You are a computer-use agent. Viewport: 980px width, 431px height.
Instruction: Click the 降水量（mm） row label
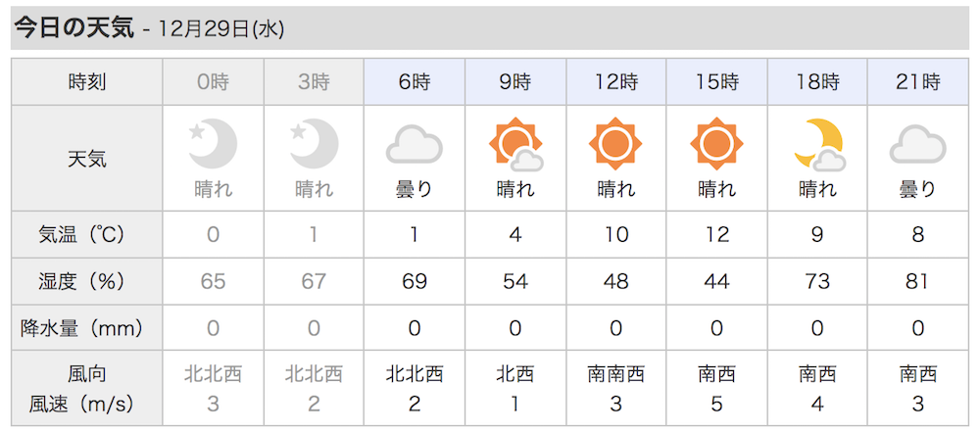(x=87, y=327)
